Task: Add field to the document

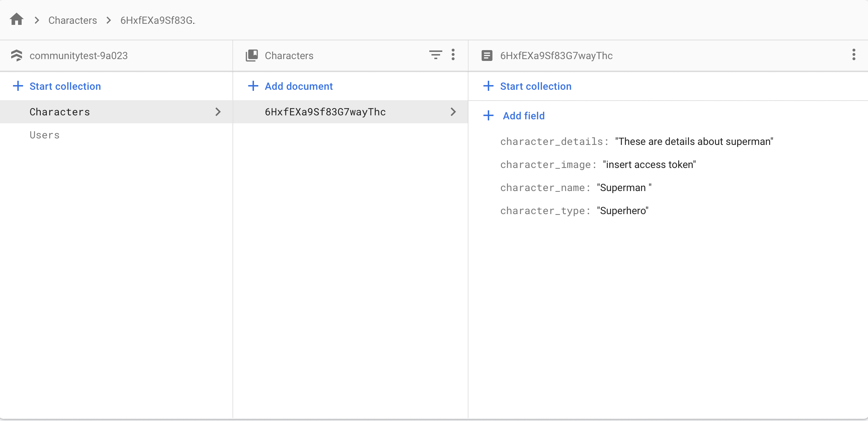Action: pyautogui.click(x=524, y=116)
